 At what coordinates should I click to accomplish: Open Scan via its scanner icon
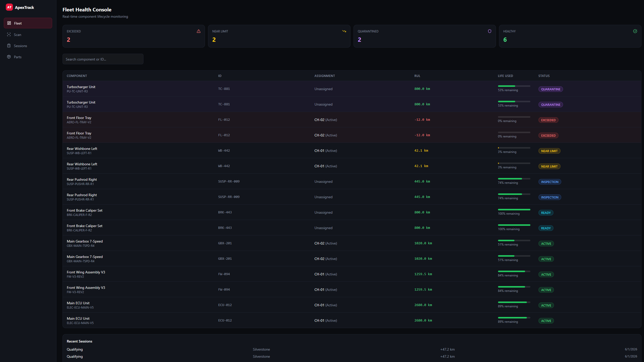pos(9,34)
